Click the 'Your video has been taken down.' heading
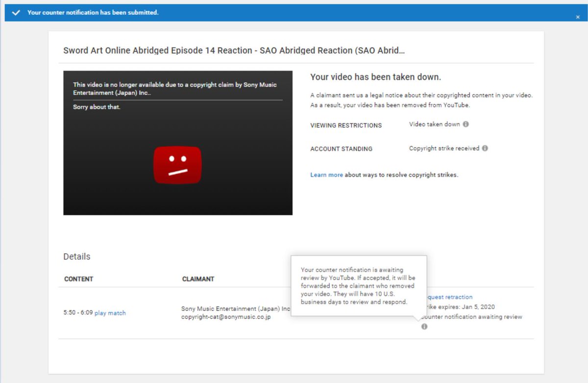The height and width of the screenshot is (383, 588). coord(376,77)
